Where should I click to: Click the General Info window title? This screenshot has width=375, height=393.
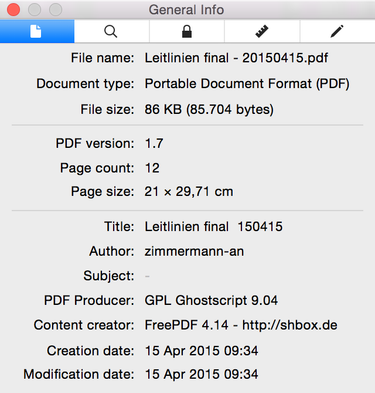pyautogui.click(x=186, y=10)
